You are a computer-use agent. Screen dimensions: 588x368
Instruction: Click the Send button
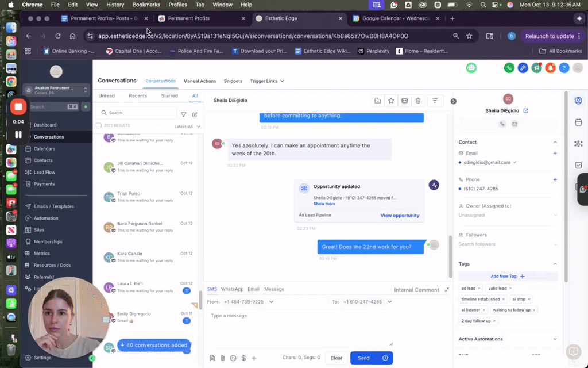click(x=363, y=358)
